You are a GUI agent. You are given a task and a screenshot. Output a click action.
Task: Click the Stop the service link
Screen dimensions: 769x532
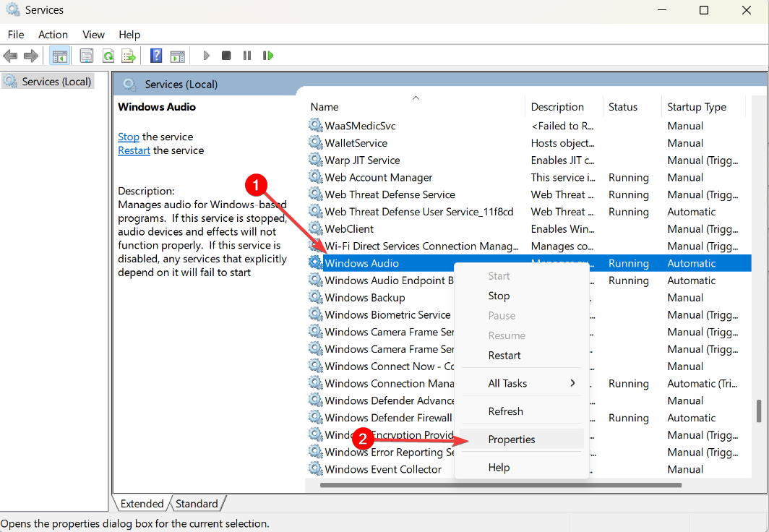click(x=129, y=137)
